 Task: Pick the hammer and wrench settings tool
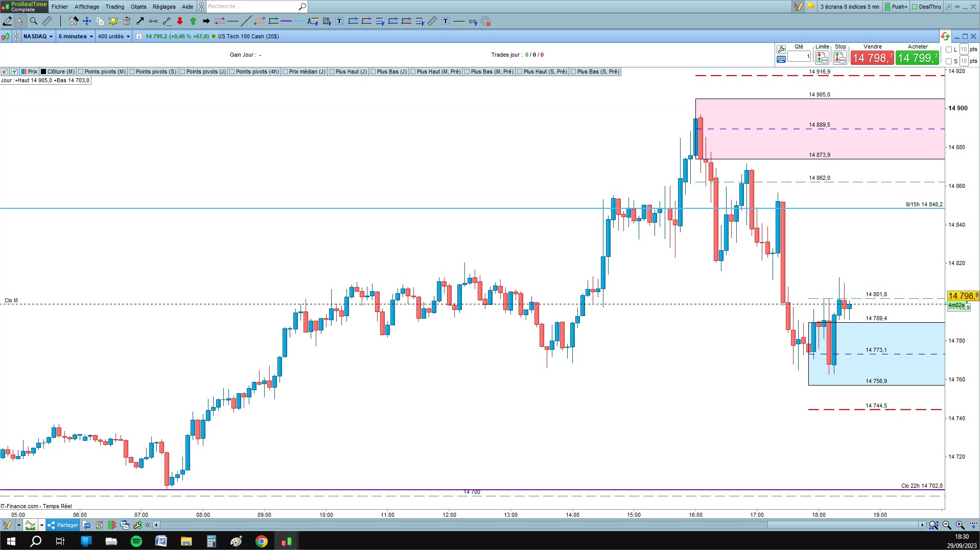tap(74, 21)
